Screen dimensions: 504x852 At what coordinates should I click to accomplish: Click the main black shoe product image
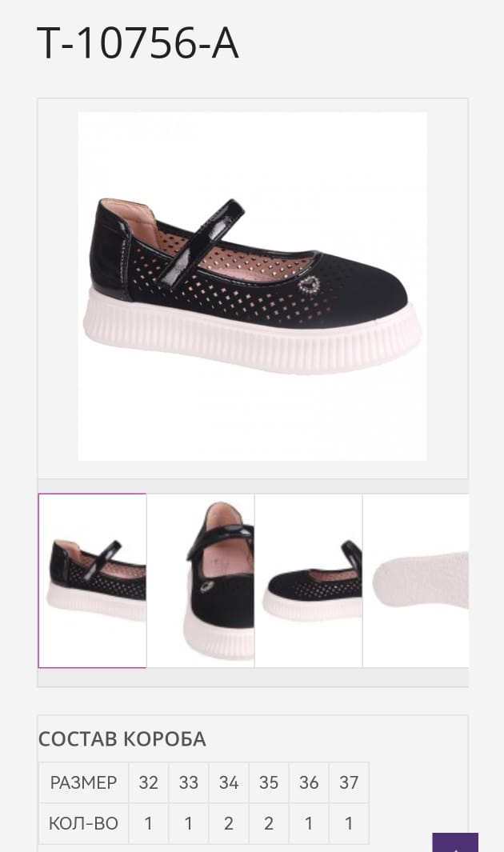pyautogui.click(x=252, y=286)
